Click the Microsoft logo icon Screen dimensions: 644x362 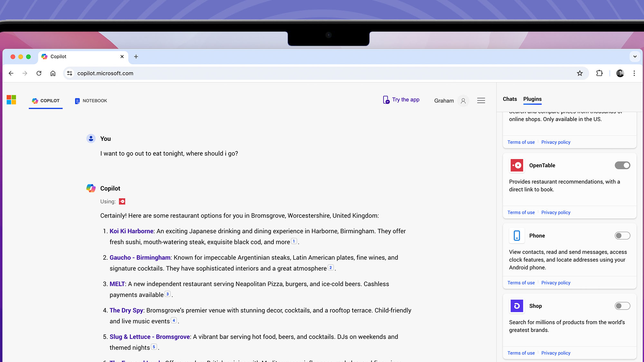pyautogui.click(x=11, y=100)
